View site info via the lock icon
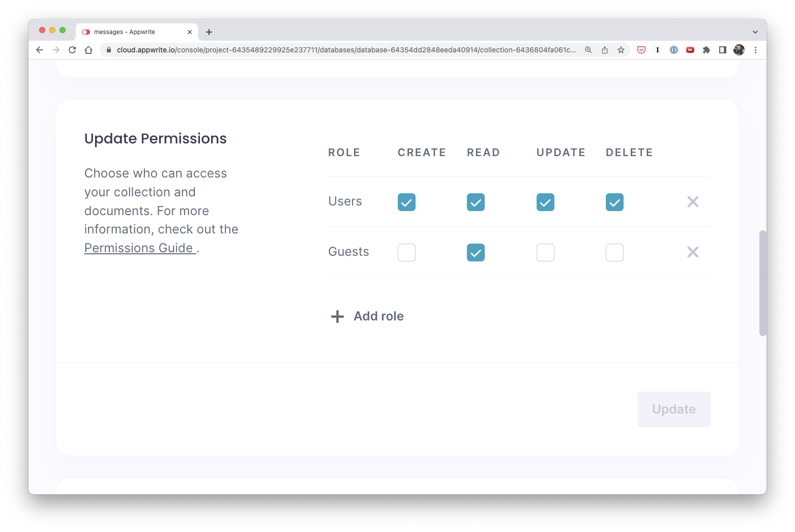 108,50
